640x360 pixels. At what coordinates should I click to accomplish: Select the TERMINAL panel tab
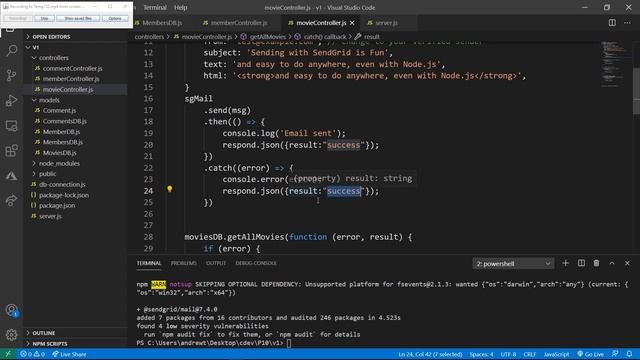pyautogui.click(x=149, y=263)
